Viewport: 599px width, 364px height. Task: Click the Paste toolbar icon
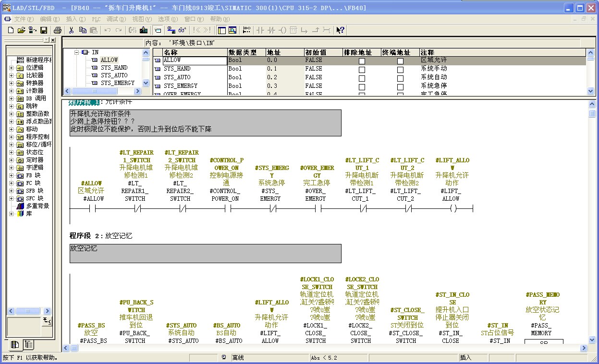click(x=94, y=30)
